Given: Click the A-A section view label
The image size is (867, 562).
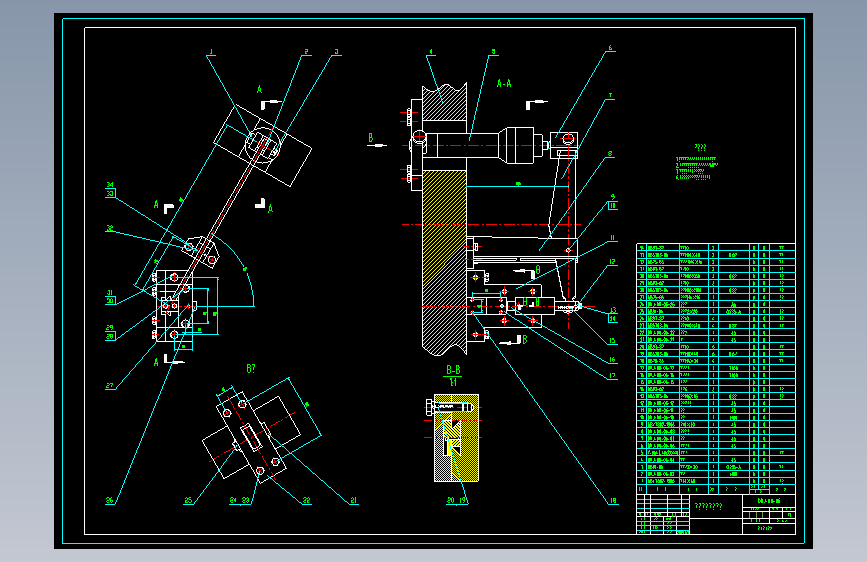Looking at the screenshot, I should click(x=504, y=84).
